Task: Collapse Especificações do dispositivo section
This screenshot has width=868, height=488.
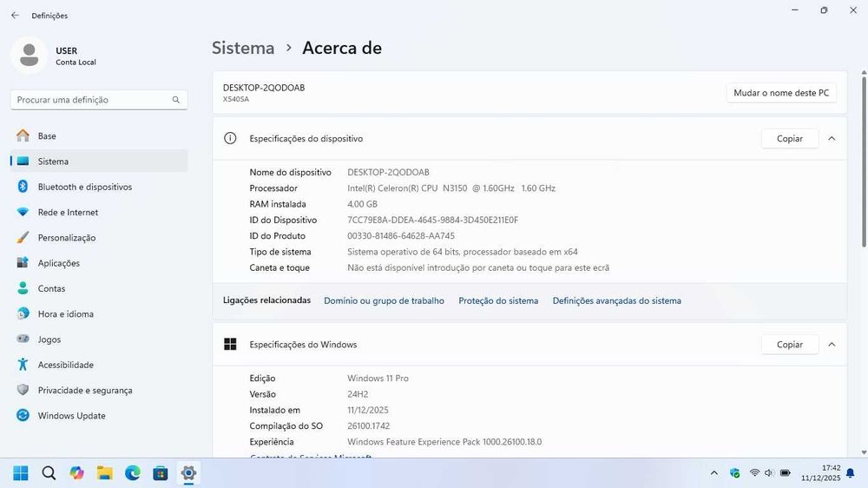Action: point(832,138)
